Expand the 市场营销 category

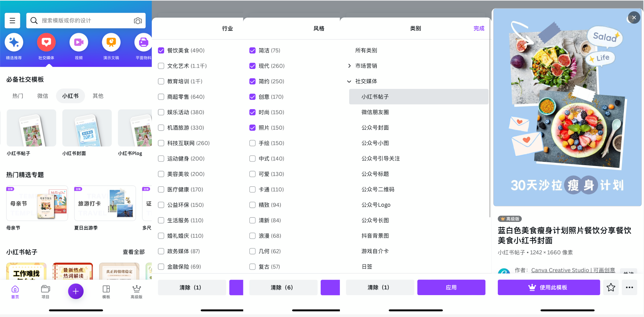349,66
